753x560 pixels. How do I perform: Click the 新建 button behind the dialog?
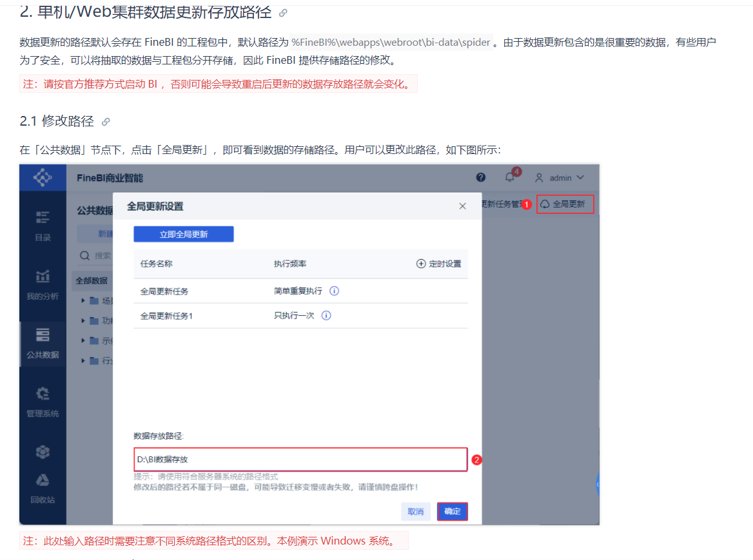coord(95,234)
